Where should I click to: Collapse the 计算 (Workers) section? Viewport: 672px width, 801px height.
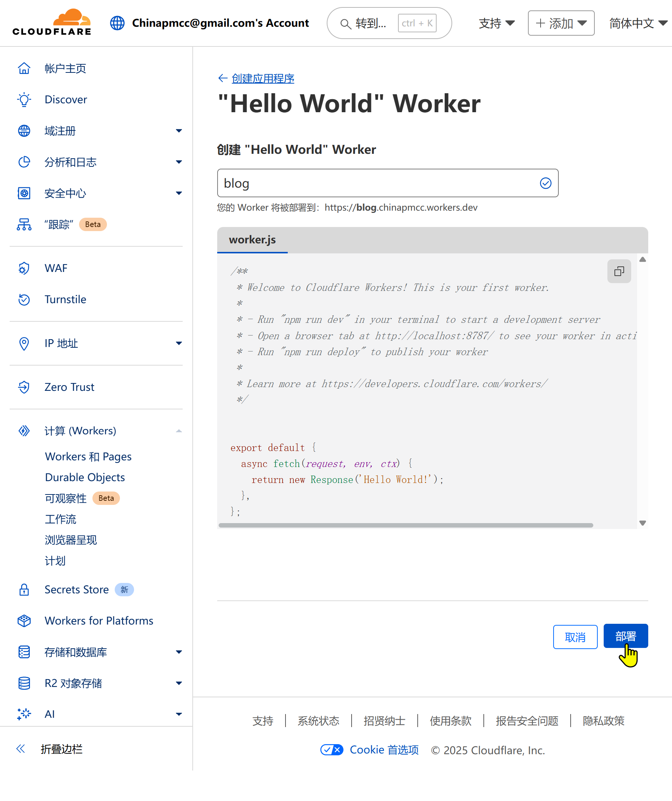click(178, 431)
